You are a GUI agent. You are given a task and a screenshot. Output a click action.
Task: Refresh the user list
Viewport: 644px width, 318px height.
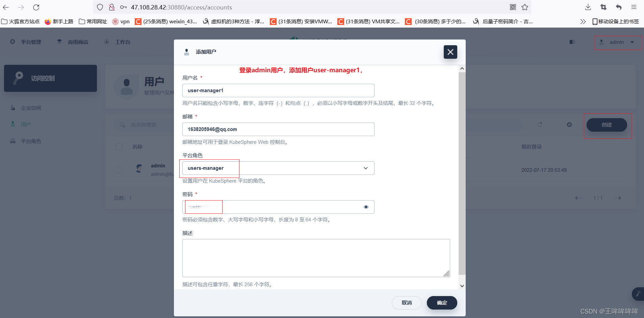[x=540, y=125]
